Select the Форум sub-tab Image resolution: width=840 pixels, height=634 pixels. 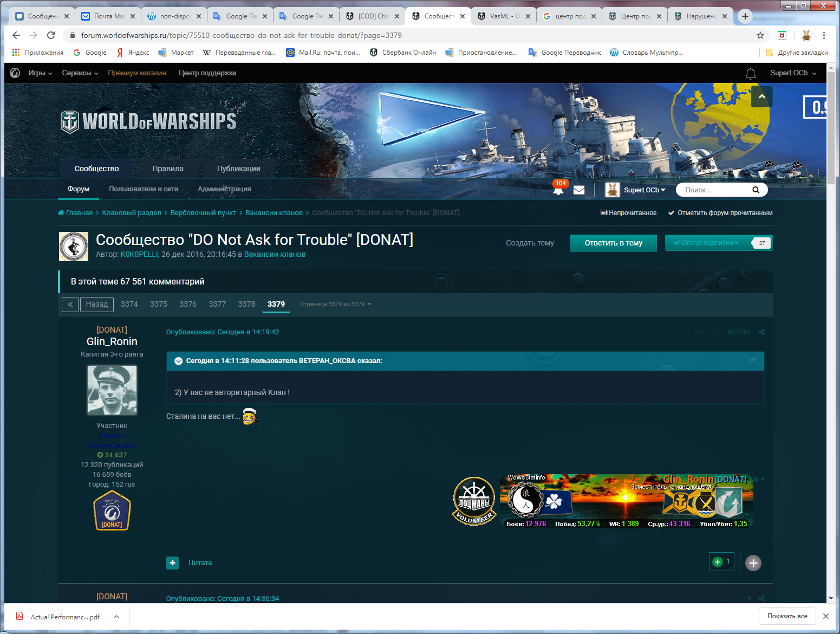(x=79, y=189)
